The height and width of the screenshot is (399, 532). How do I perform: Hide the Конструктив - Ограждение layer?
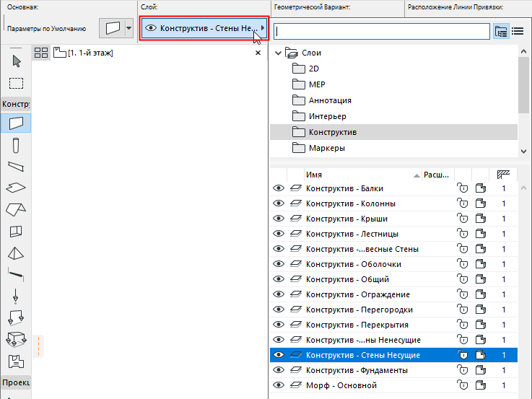coord(279,294)
